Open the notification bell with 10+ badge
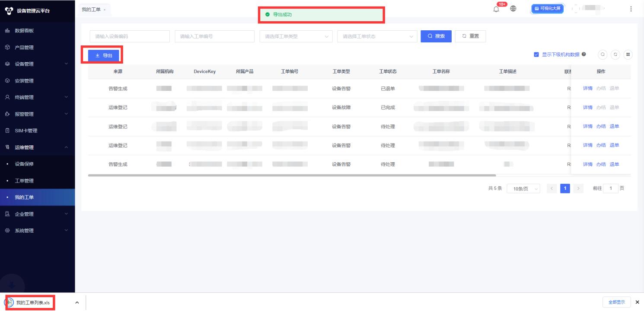 [x=497, y=9]
